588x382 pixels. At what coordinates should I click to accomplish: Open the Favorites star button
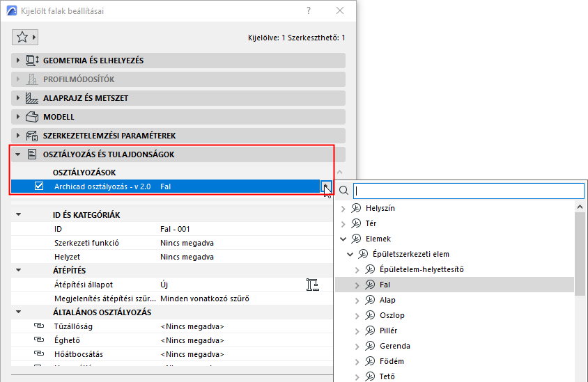[25, 37]
